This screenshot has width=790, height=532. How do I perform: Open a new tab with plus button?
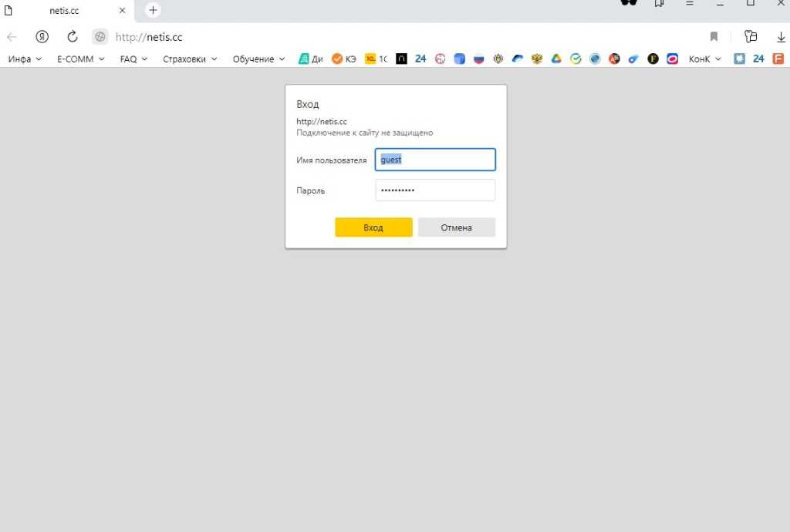[x=154, y=10]
